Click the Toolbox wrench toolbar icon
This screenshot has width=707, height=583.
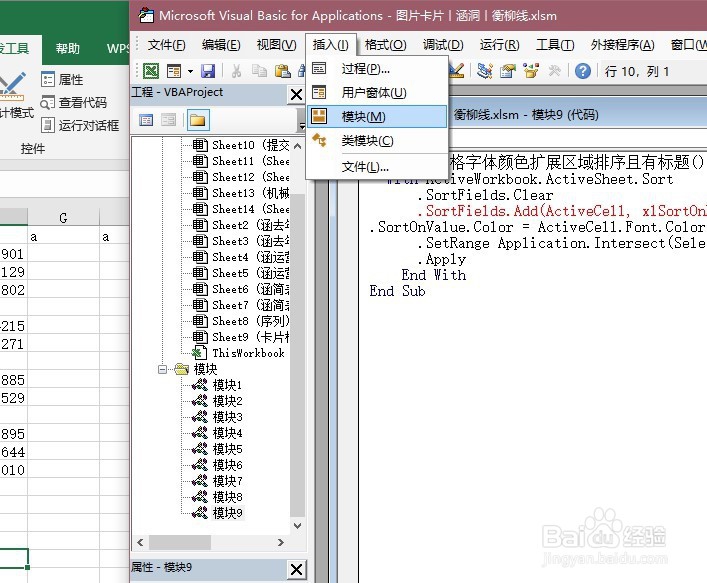pyautogui.click(x=555, y=71)
